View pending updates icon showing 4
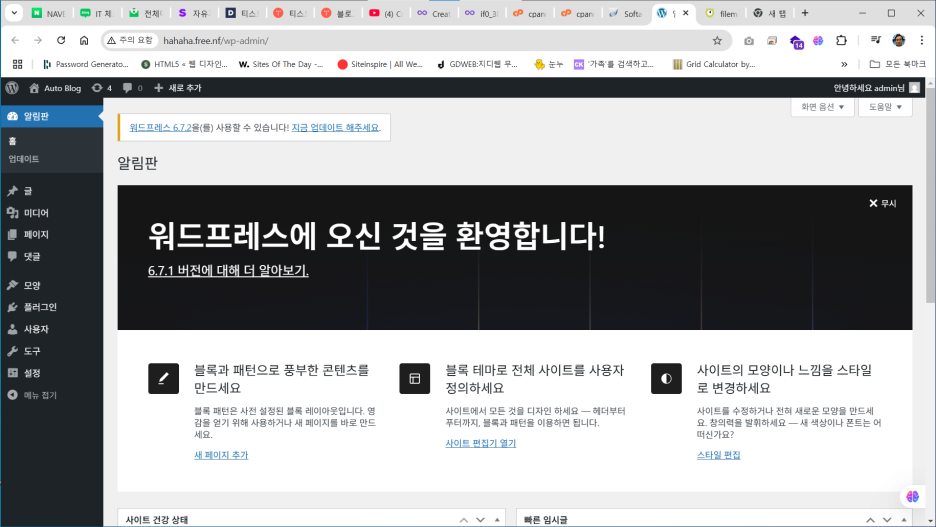The height and width of the screenshot is (527, 936). tap(101, 88)
